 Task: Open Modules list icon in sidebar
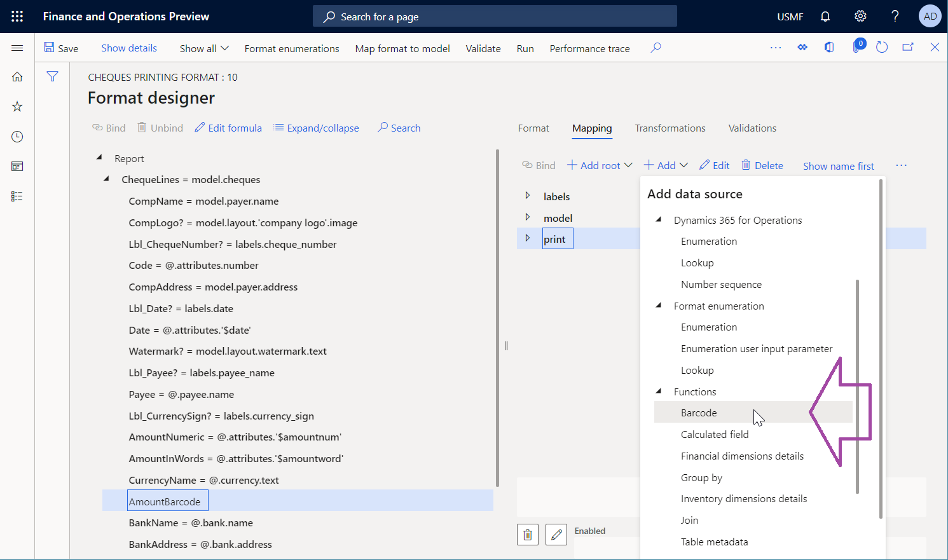click(x=17, y=196)
